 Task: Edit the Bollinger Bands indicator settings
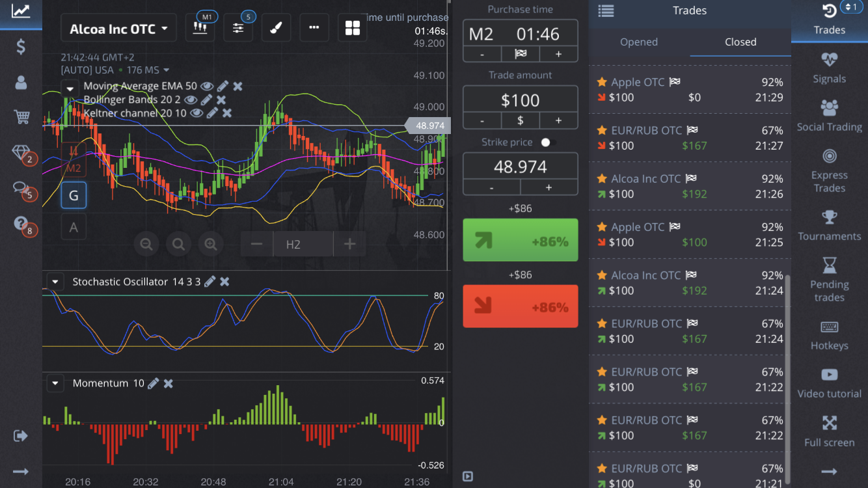click(x=206, y=100)
